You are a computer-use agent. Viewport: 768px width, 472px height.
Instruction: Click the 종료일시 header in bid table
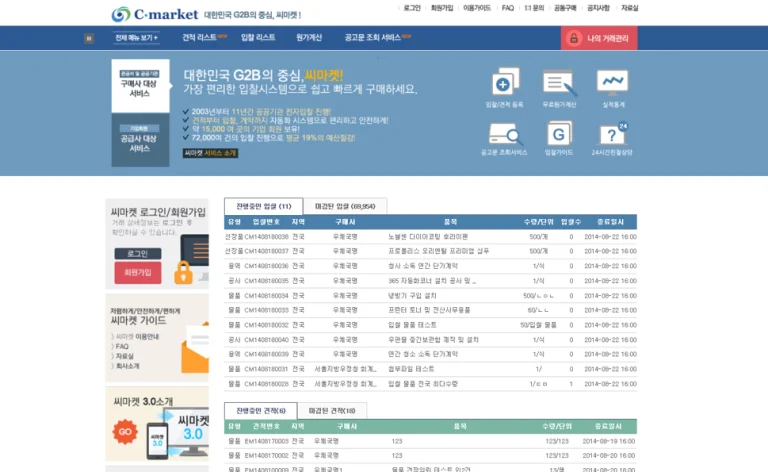[x=610, y=222]
